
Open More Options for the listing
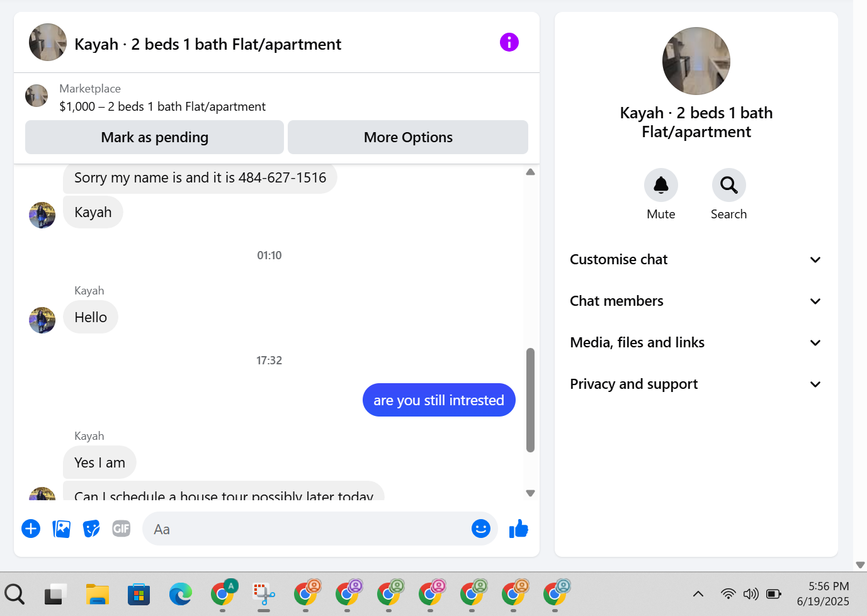point(408,137)
